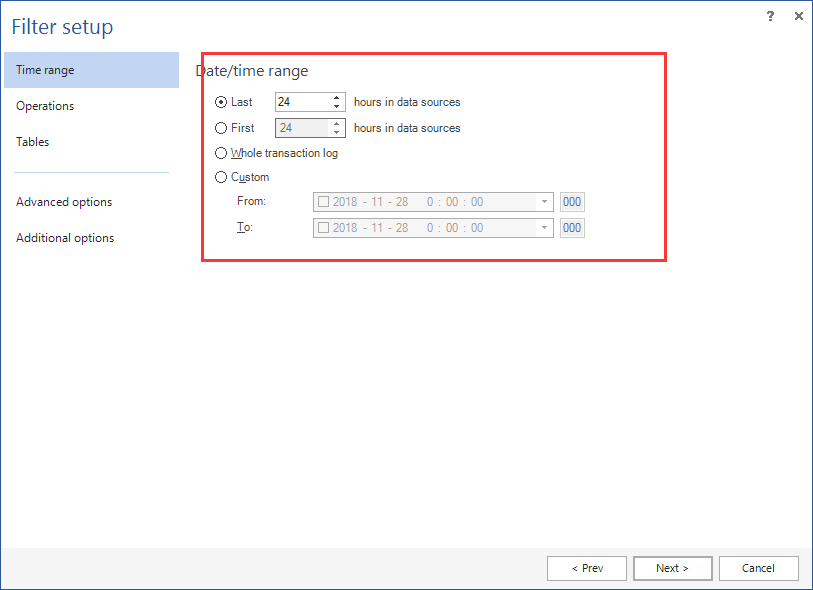Select the Last radio button
Image resolution: width=813 pixels, height=590 pixels.
(x=221, y=102)
